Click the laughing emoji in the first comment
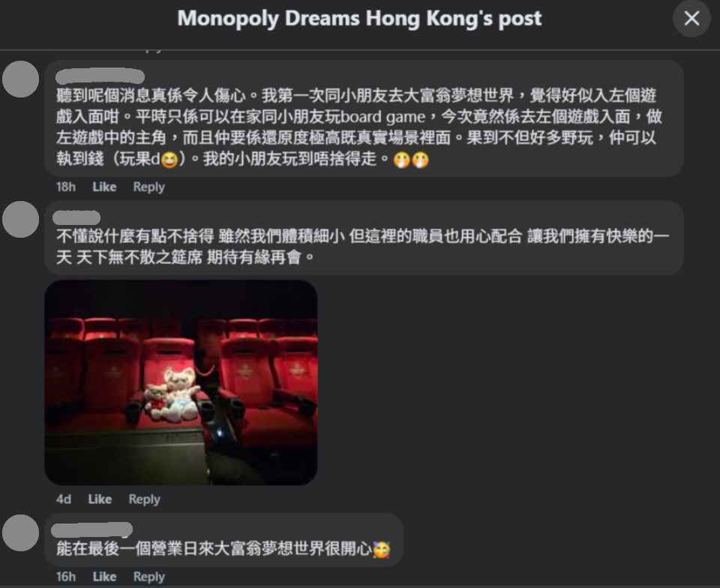The height and width of the screenshot is (588, 720). click(x=169, y=160)
